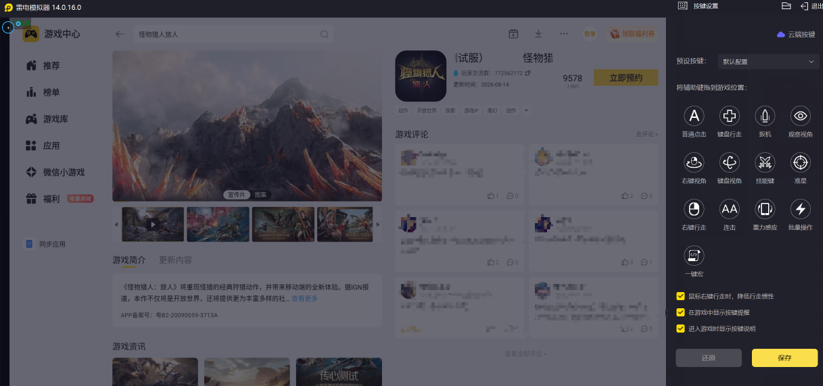
Task: Open 福利 in the sidebar
Action: (43, 199)
